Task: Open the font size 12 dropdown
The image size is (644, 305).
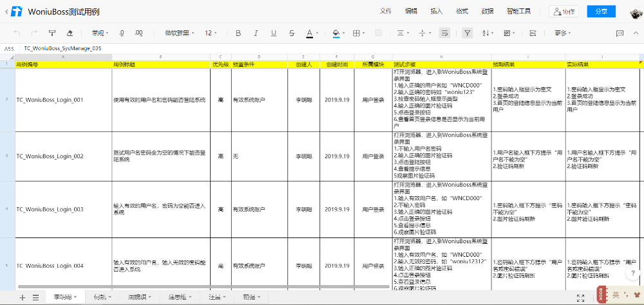Action: coord(211,33)
